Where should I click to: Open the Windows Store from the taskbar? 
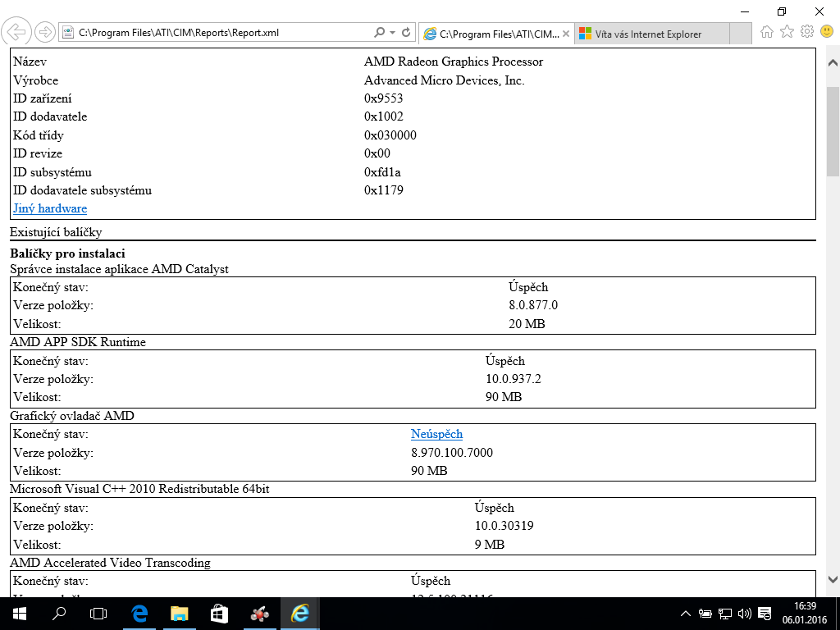tap(219, 614)
